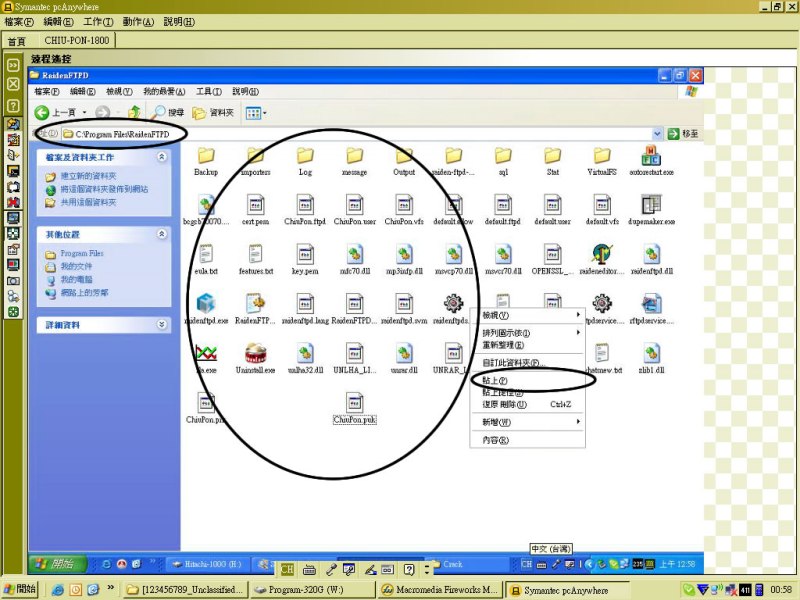Click the Folders (資料夾) toolbar button
Image resolution: width=800 pixels, height=600 pixels.
tap(213, 112)
